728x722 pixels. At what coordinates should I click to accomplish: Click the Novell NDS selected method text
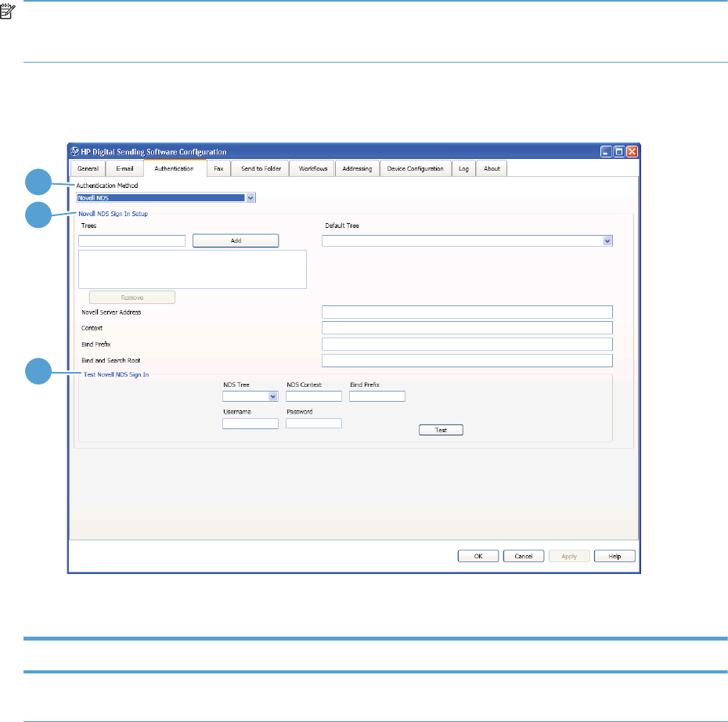click(93, 198)
